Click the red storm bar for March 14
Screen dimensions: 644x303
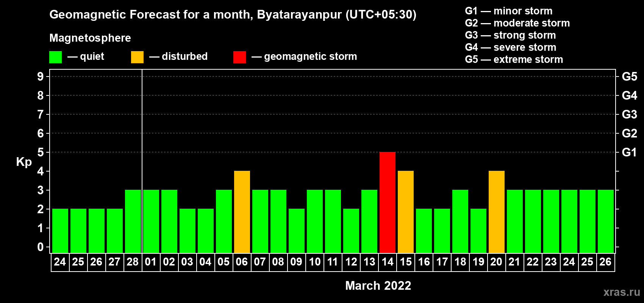(x=387, y=202)
